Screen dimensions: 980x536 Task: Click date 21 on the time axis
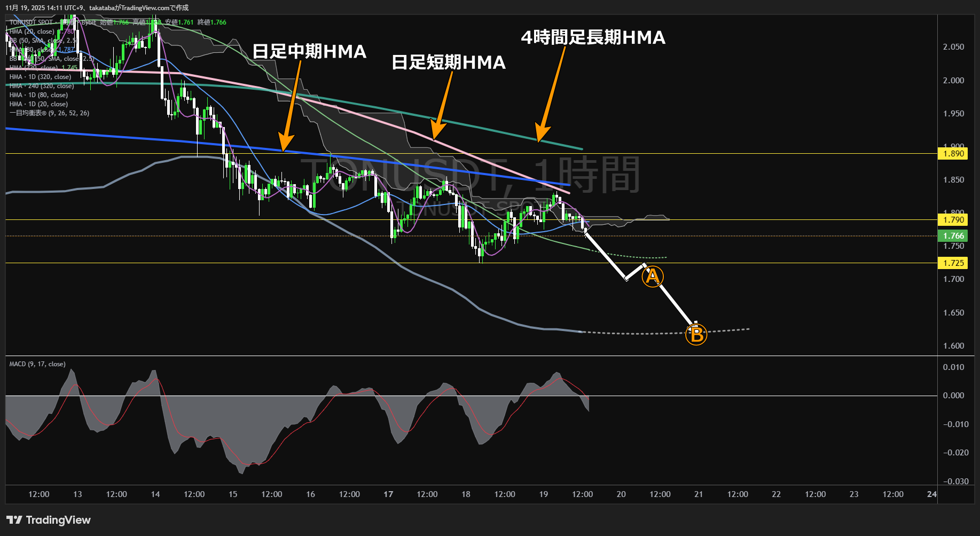click(699, 494)
